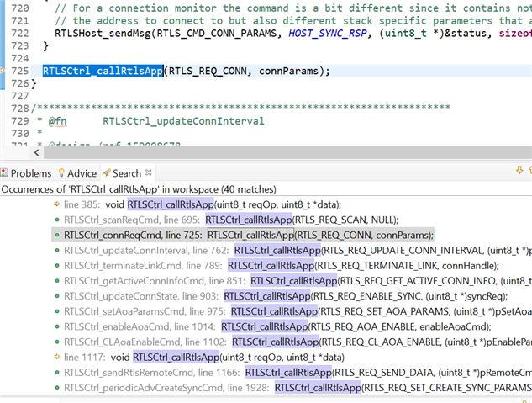The width and height of the screenshot is (532, 403).
Task: Click green bullet of terminateLinkCmd result
Action: (x=57, y=266)
